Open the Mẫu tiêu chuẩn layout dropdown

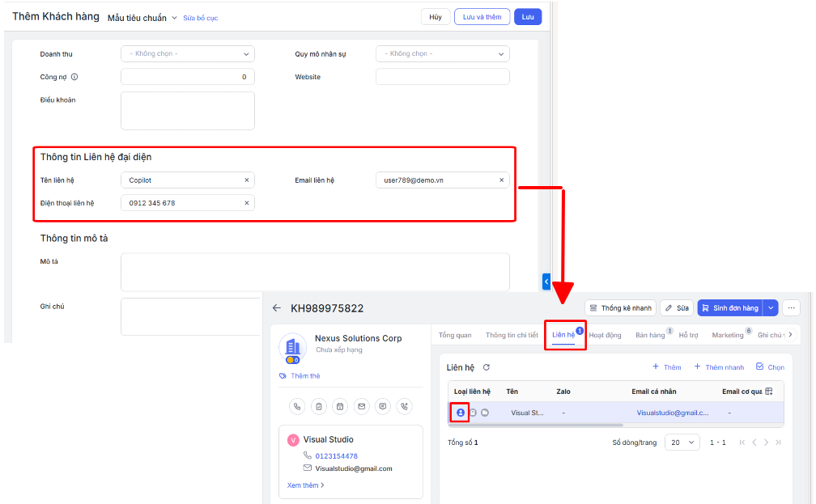pyautogui.click(x=142, y=18)
